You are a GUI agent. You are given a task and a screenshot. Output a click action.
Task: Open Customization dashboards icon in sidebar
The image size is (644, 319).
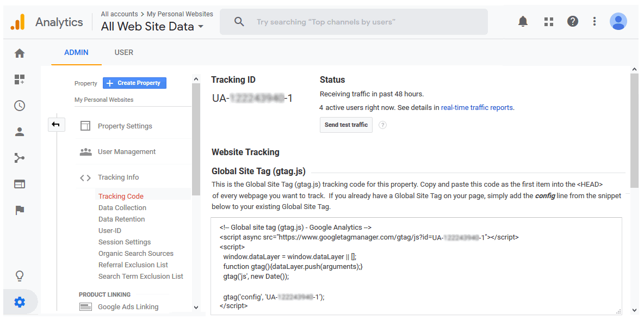point(20,79)
